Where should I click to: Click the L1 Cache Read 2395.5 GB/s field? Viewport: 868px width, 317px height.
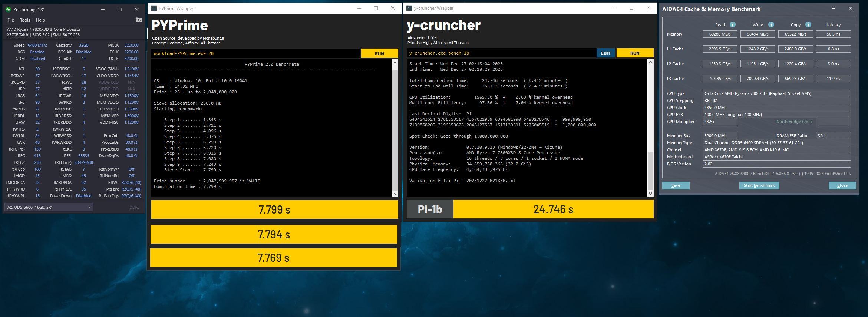720,49
